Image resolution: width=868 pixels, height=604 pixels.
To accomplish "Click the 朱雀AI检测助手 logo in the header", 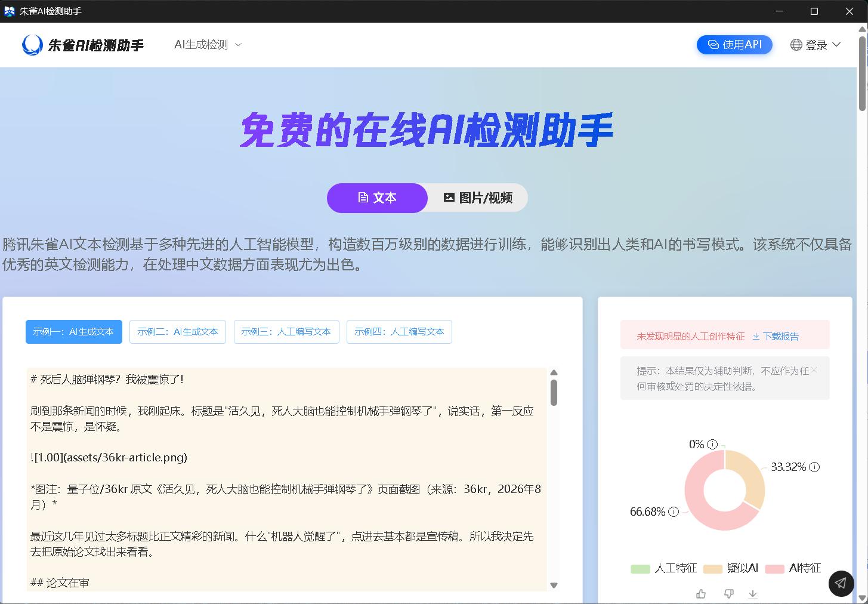I will (83, 45).
